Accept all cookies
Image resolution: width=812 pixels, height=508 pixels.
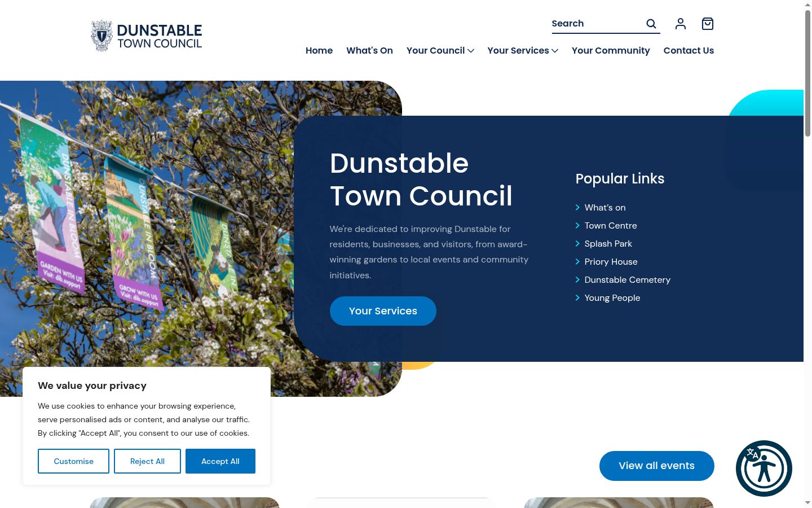(x=220, y=461)
